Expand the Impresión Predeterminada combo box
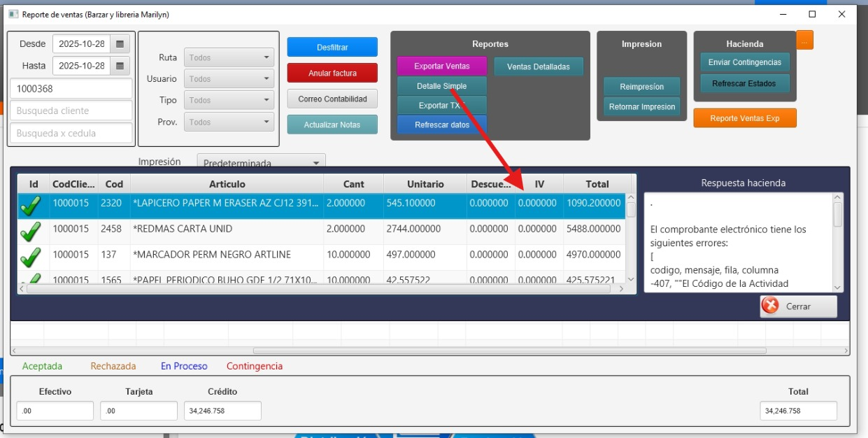Image resolution: width=868 pixels, height=438 pixels. coord(261,162)
